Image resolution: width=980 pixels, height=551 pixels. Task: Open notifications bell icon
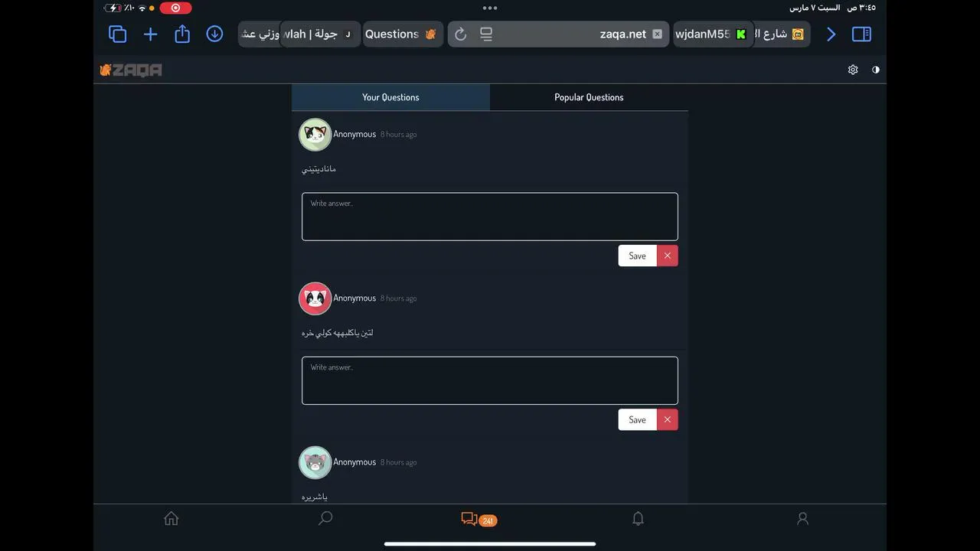[638, 519]
